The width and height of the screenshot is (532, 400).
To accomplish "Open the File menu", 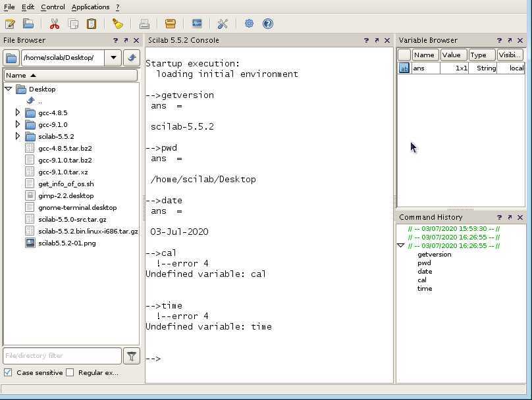I will (9, 7).
